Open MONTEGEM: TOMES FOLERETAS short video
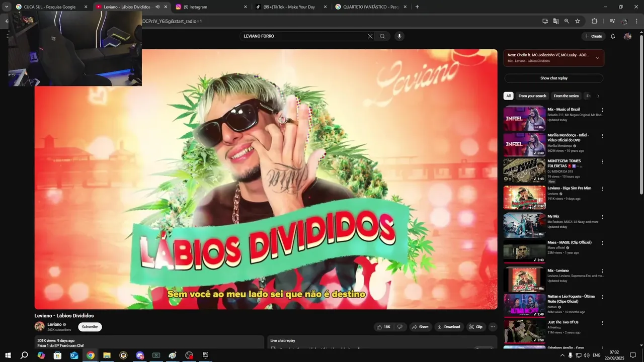 [x=524, y=170]
